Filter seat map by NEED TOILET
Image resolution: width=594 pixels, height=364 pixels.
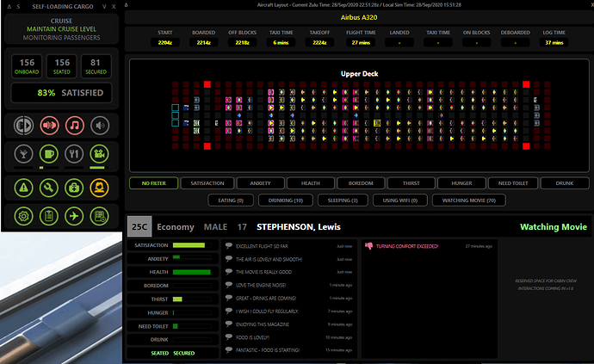pyautogui.click(x=513, y=183)
